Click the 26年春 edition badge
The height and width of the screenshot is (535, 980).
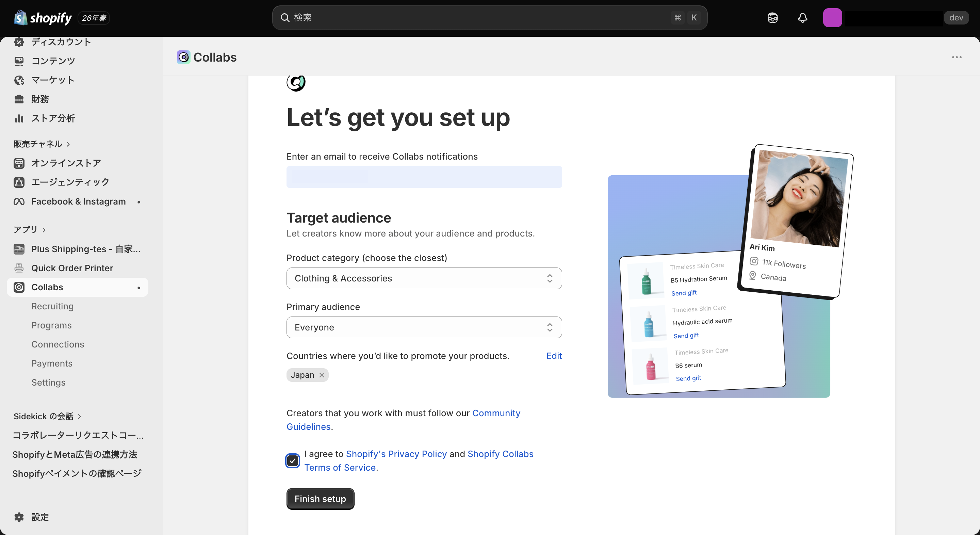coord(94,18)
